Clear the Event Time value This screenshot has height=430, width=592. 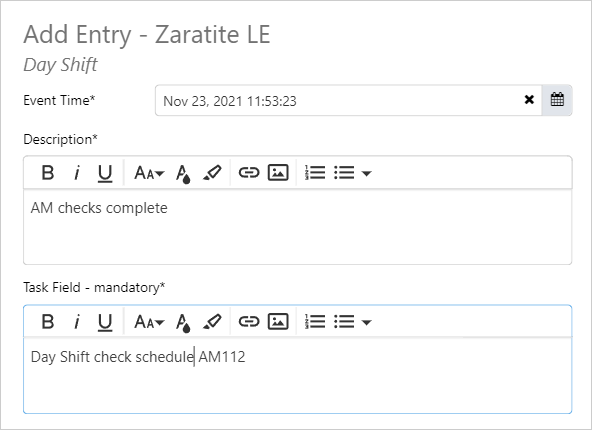pyautogui.click(x=529, y=100)
